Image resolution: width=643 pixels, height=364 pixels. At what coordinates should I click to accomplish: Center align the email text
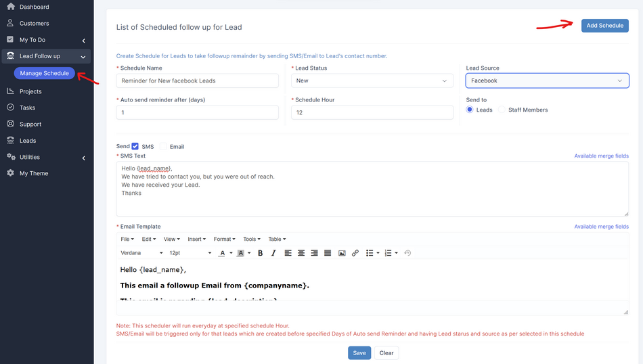(x=301, y=253)
